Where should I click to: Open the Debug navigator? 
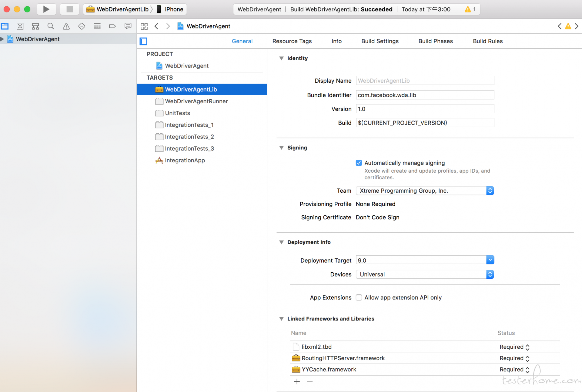click(x=97, y=26)
